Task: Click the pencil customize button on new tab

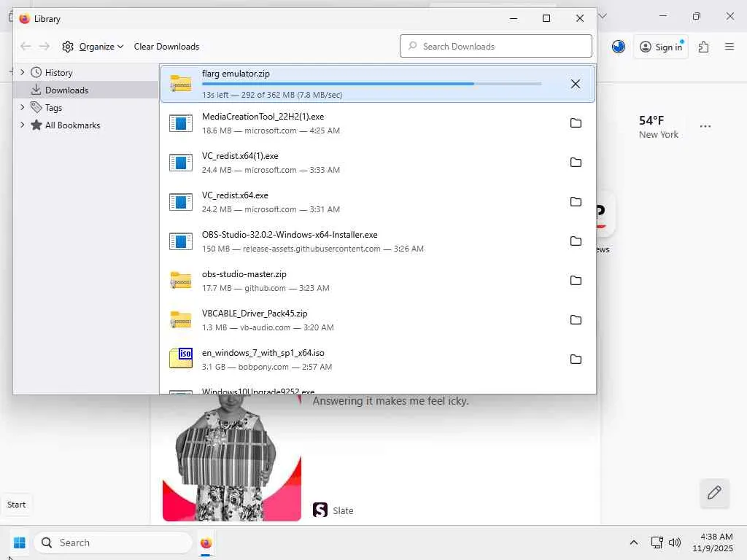Action: pos(714,493)
